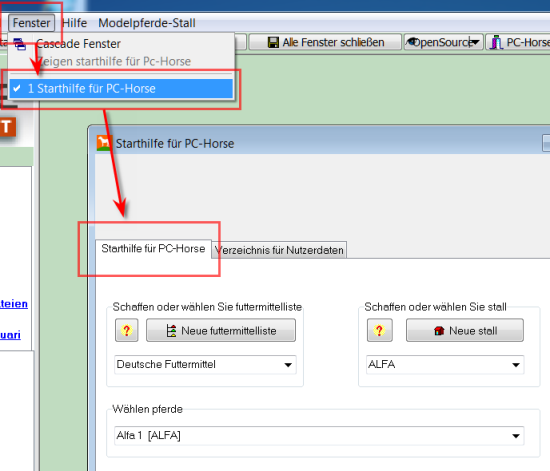Viewport: 550px width, 471px height.
Task: Click the Cascade Fenster windows icon
Action: (20, 44)
